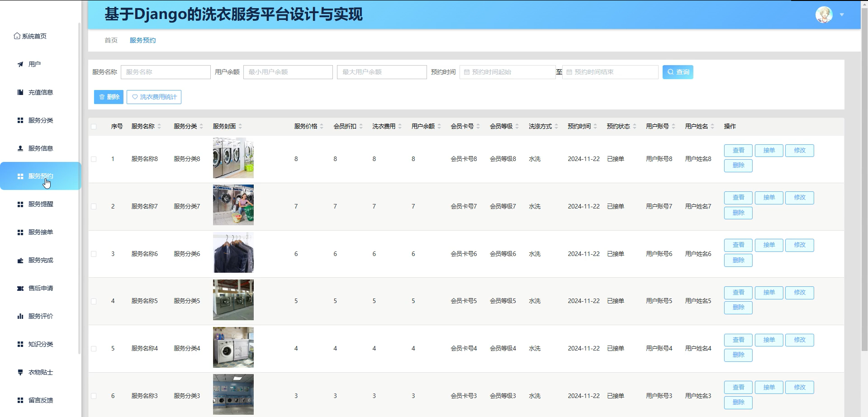This screenshot has height=417, width=868.
Task: Click the calendar icon in 预约时间起始 field
Action: point(467,72)
